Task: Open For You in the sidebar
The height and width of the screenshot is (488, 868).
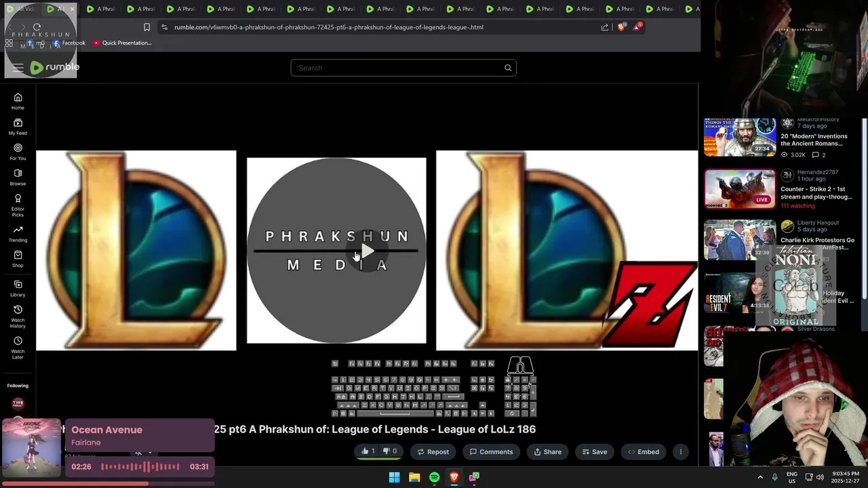Action: [18, 152]
